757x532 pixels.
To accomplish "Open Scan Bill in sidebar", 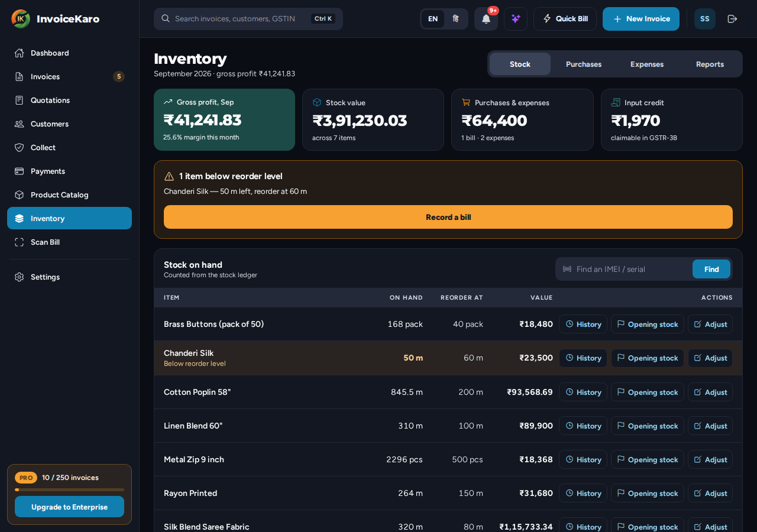I will 69,242.
